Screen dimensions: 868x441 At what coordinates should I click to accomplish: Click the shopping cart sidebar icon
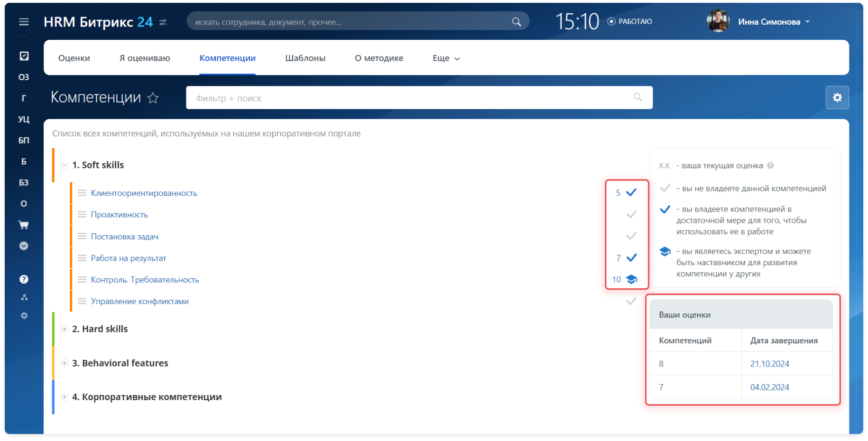[24, 225]
